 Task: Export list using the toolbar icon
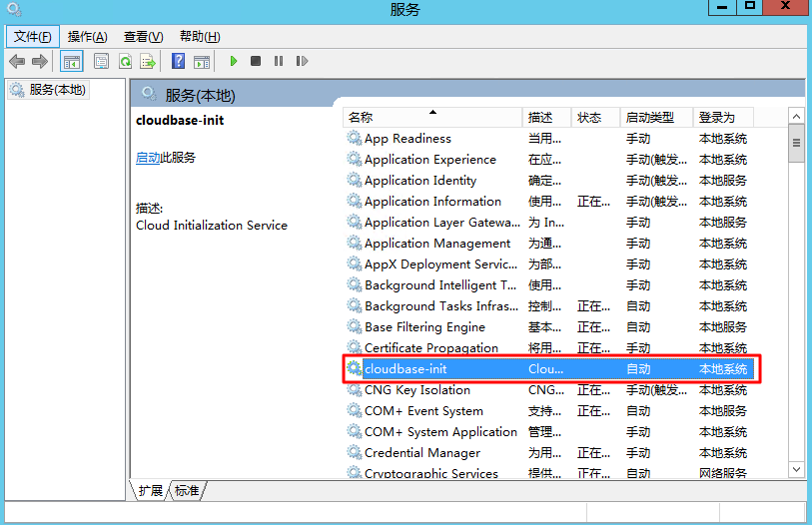point(148,62)
